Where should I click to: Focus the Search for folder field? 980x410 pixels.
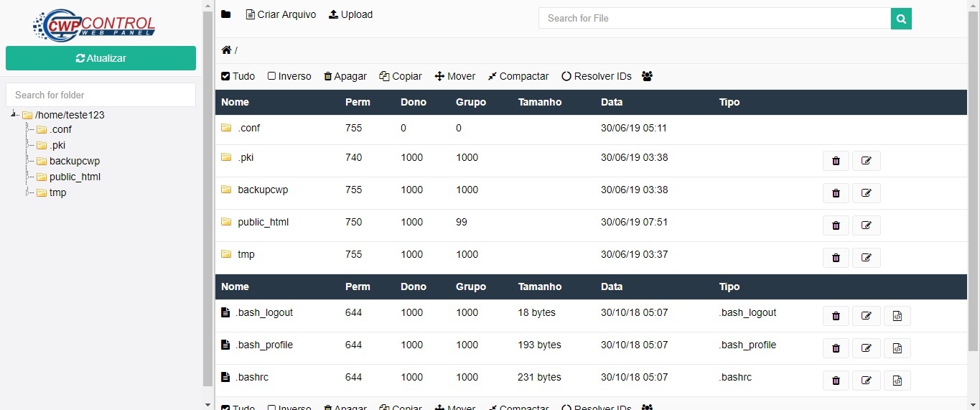tap(101, 95)
